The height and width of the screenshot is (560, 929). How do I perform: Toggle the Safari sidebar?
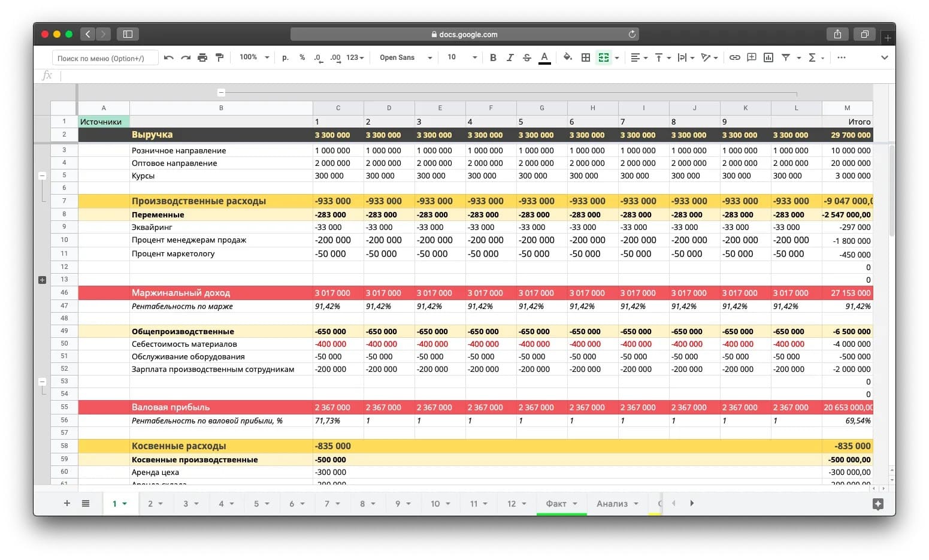(x=128, y=34)
